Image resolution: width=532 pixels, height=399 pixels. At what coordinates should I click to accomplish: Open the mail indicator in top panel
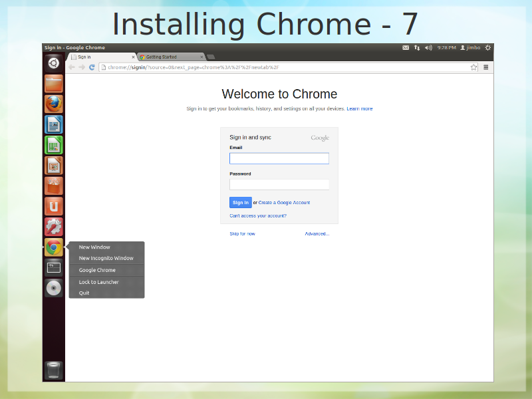(406, 47)
